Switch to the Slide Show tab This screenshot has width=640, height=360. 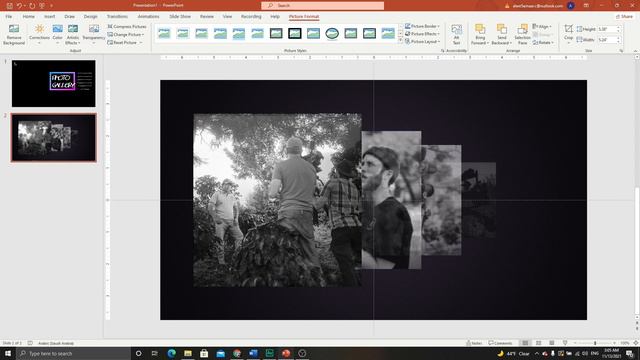click(x=180, y=16)
